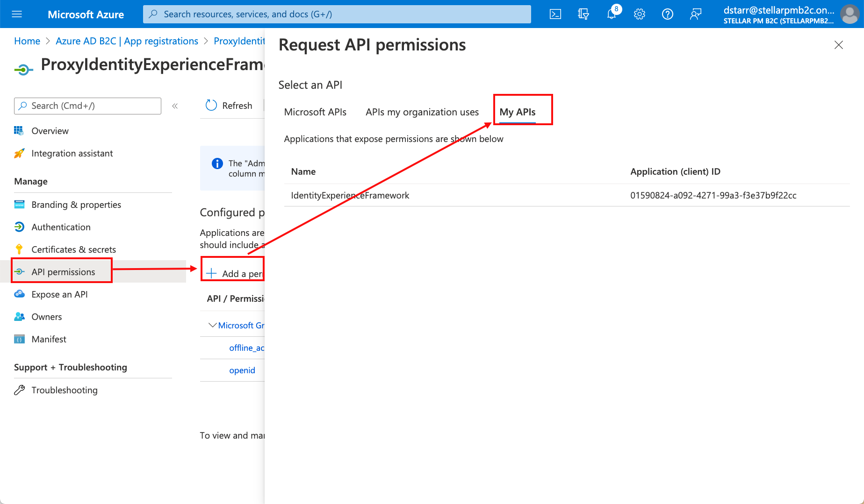Screen dimensions: 864x504
Task: Open the directories and subscriptions filter icon
Action: [583, 14]
